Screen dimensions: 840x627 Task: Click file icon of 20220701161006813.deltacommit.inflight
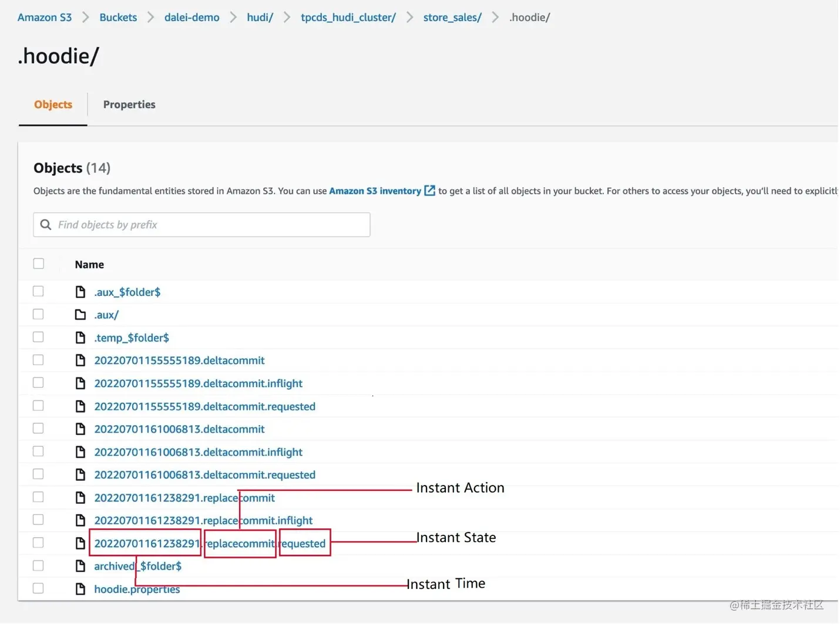click(80, 452)
